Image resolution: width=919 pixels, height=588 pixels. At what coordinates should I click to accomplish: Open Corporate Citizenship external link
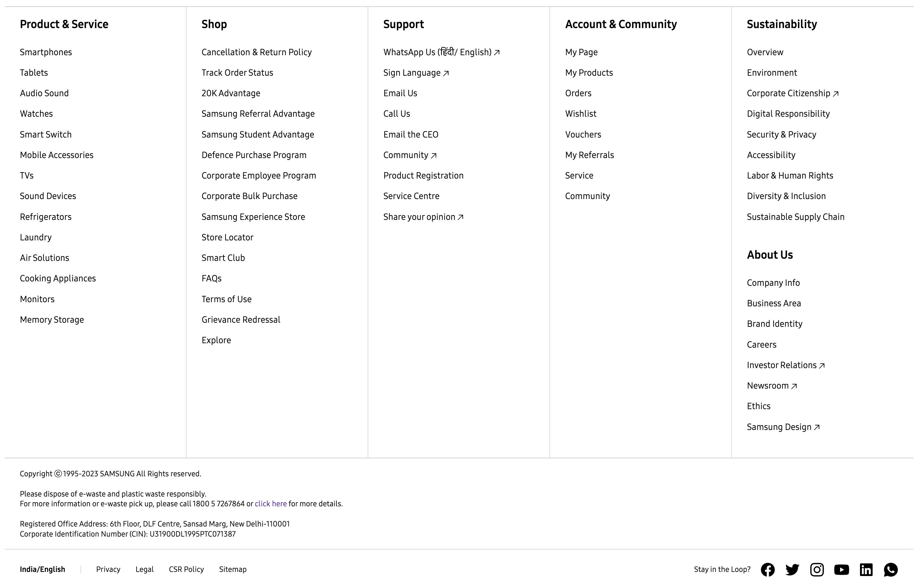point(792,94)
